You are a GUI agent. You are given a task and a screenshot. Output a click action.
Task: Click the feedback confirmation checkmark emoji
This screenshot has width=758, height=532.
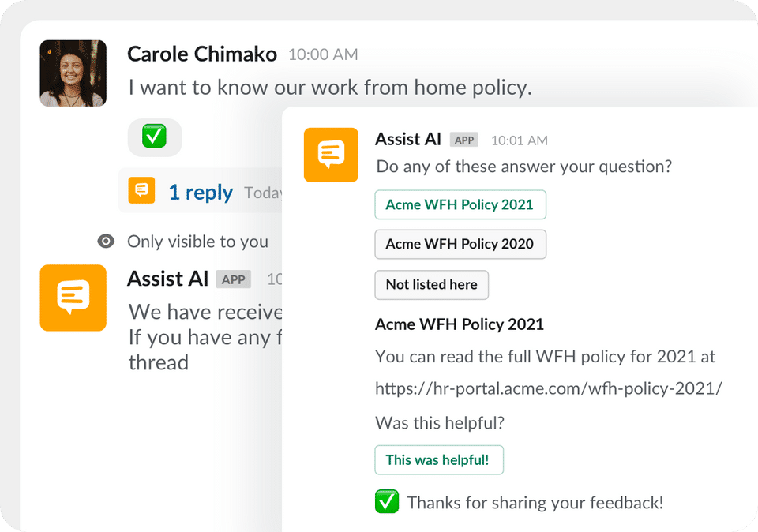tap(387, 502)
